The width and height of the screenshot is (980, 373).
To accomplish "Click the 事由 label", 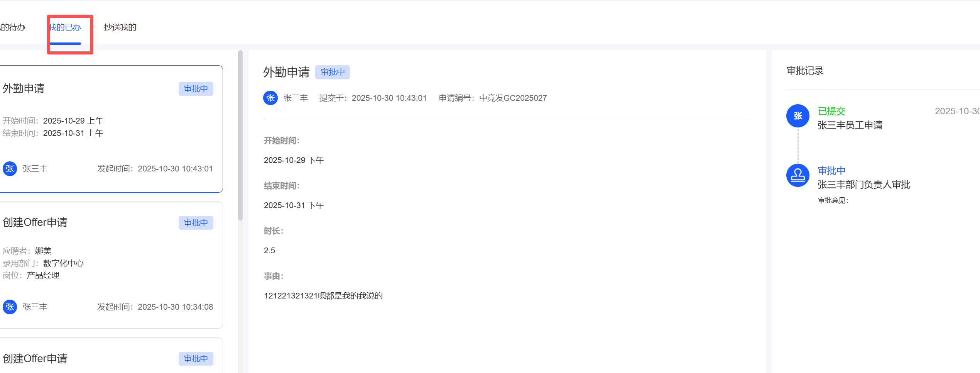I will coord(274,276).
